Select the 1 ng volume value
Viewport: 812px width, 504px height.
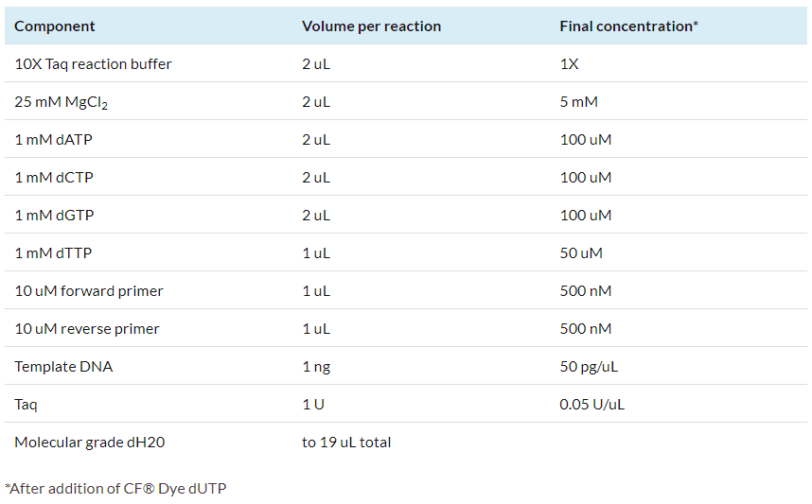pos(316,367)
